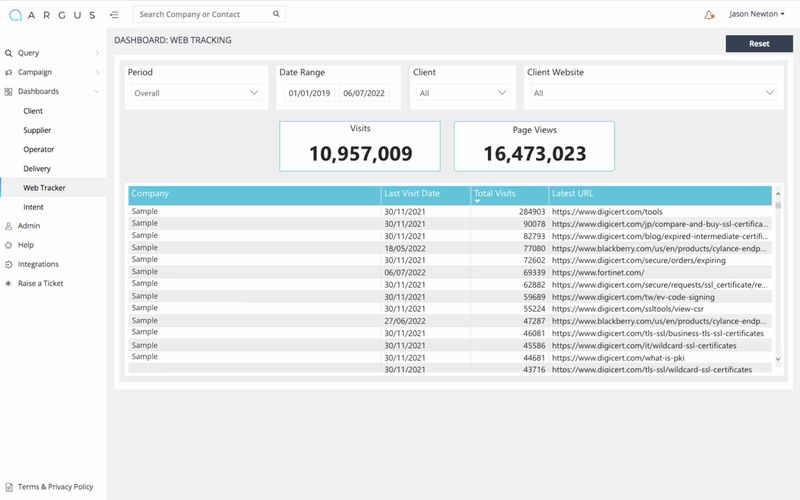Image resolution: width=800 pixels, height=500 pixels.
Task: Click the start date 01/01/2019 field
Action: click(309, 93)
